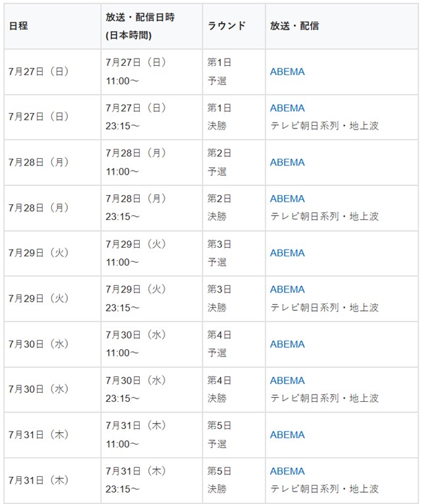Open ABEMA link for 7月29日 第3日 予選

pos(287,253)
